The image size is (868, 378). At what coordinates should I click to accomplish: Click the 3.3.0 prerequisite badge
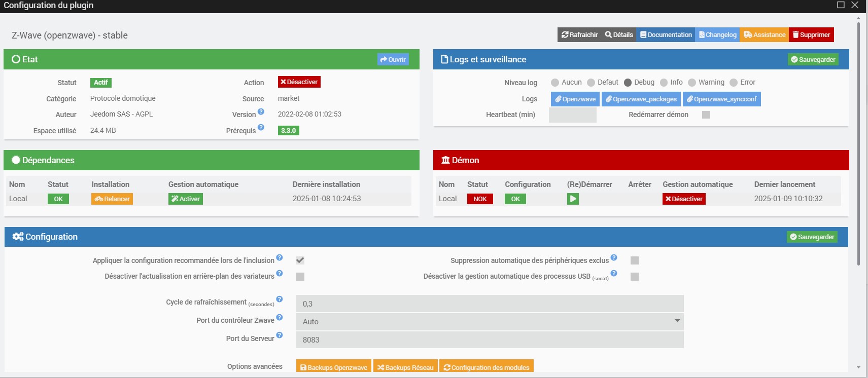pos(289,130)
